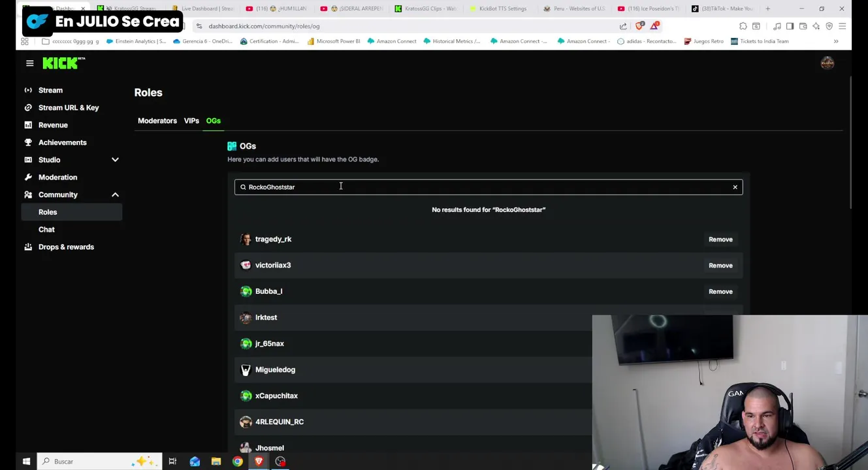The height and width of the screenshot is (470, 868).
Task: Click the Windows taskbar search box
Action: (x=99, y=462)
